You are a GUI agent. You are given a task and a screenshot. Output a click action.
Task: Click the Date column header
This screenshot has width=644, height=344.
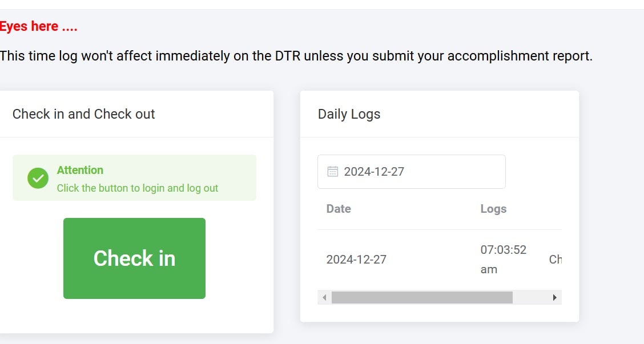(339, 209)
